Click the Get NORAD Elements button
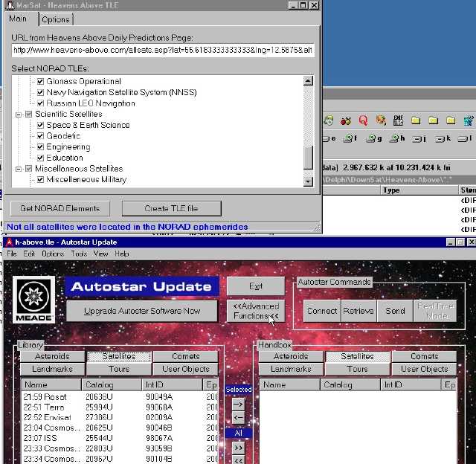 point(60,208)
